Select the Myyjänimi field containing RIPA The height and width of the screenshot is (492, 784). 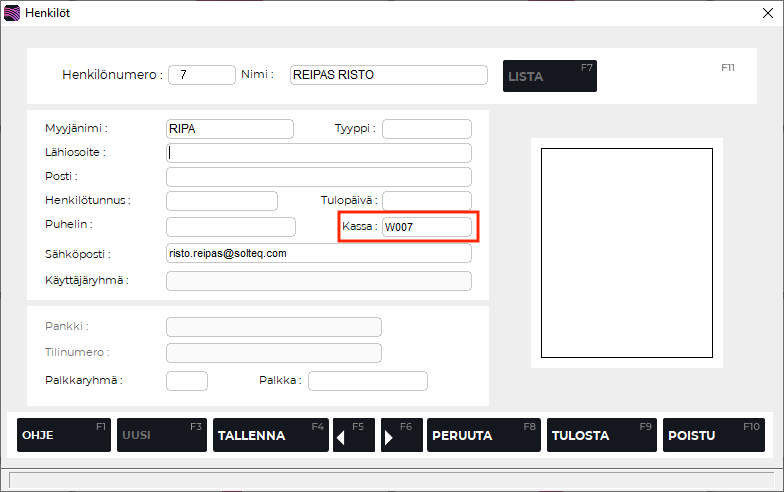[x=229, y=128]
